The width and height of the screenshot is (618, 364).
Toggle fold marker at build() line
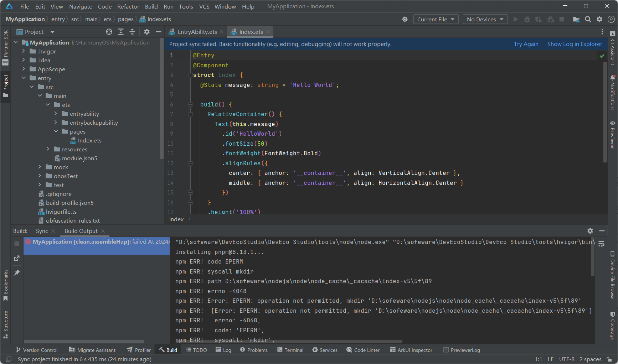[x=190, y=105]
